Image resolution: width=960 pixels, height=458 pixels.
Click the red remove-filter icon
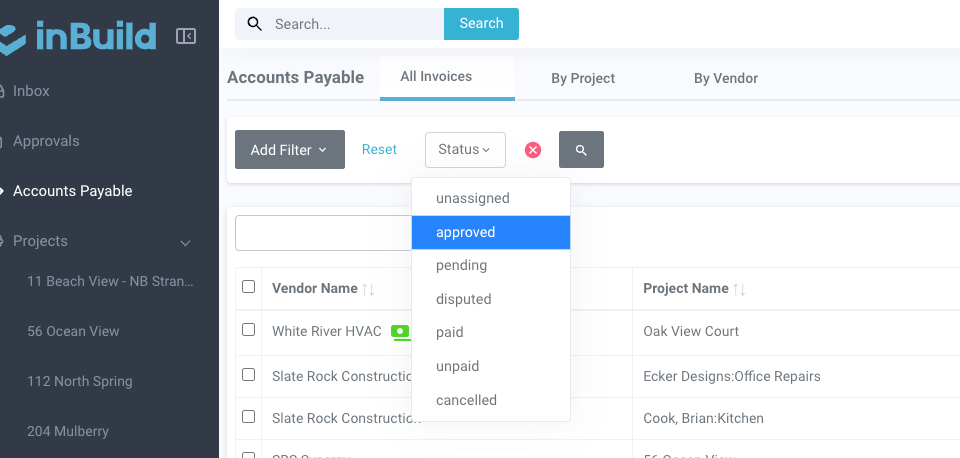pos(533,150)
